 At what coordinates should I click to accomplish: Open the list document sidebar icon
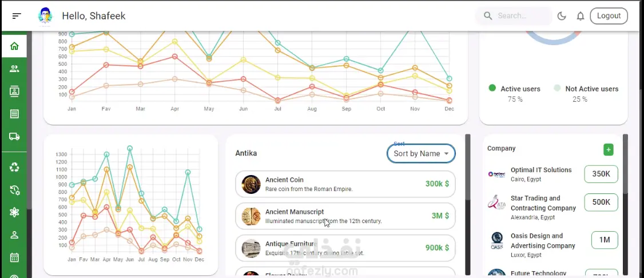point(14,114)
